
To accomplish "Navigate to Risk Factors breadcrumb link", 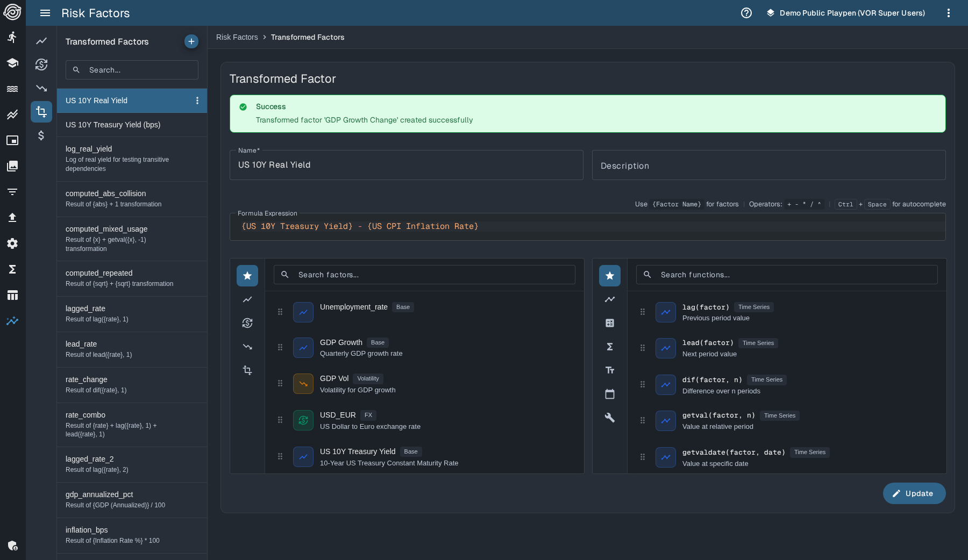I will click(x=237, y=37).
